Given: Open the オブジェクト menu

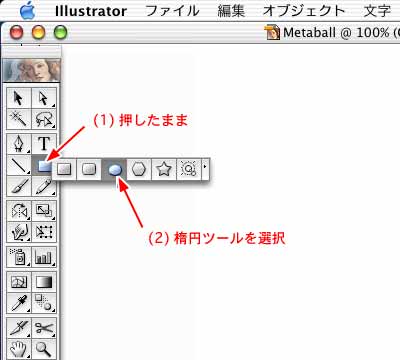Looking at the screenshot, I should (x=304, y=11).
